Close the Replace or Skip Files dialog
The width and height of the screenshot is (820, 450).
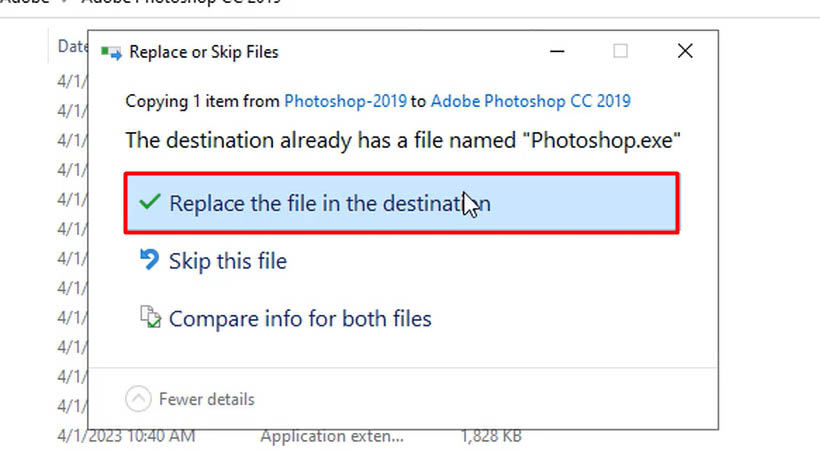[x=685, y=52]
